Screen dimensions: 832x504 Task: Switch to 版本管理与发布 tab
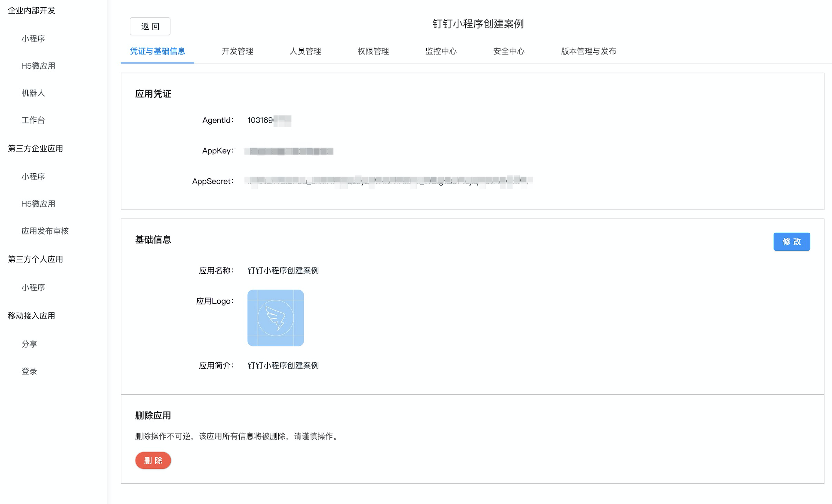click(x=588, y=51)
